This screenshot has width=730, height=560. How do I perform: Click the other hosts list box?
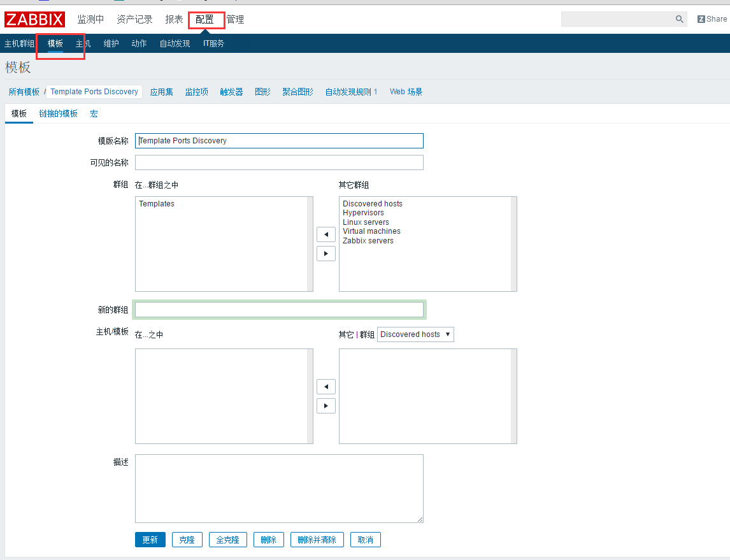pos(428,396)
